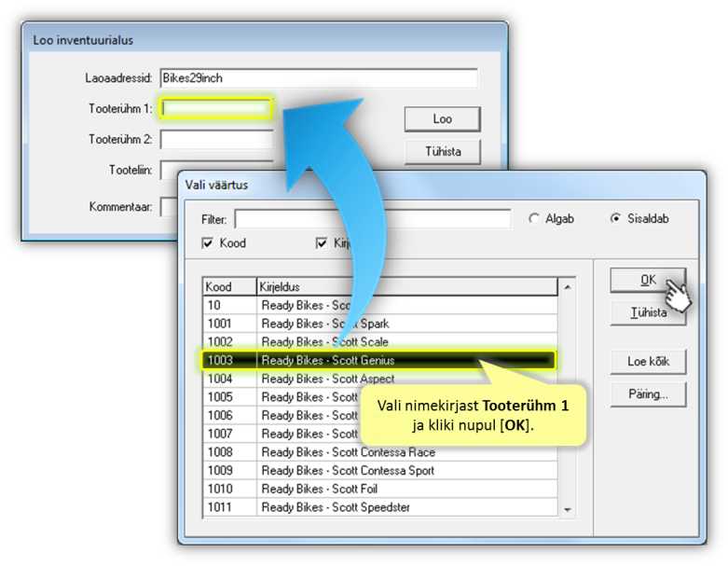This screenshot has width=728, height=566.
Task: Select the row with code 1007
Action: coord(379,434)
